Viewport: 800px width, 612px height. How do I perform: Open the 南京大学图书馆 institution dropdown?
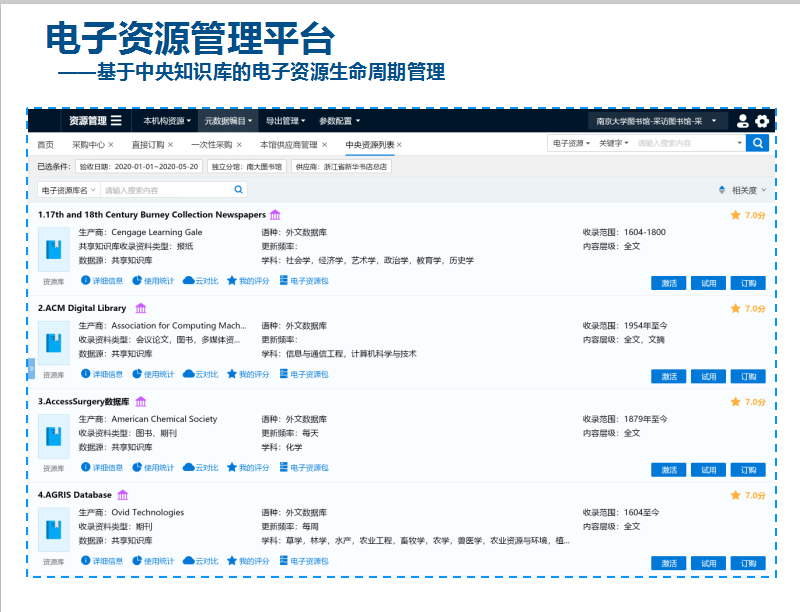click(x=656, y=121)
